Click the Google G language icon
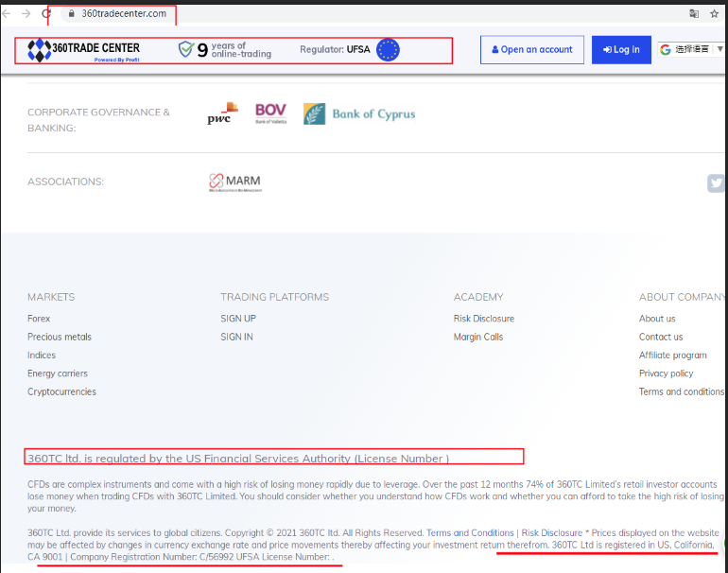The width and height of the screenshot is (728, 573). [666, 49]
